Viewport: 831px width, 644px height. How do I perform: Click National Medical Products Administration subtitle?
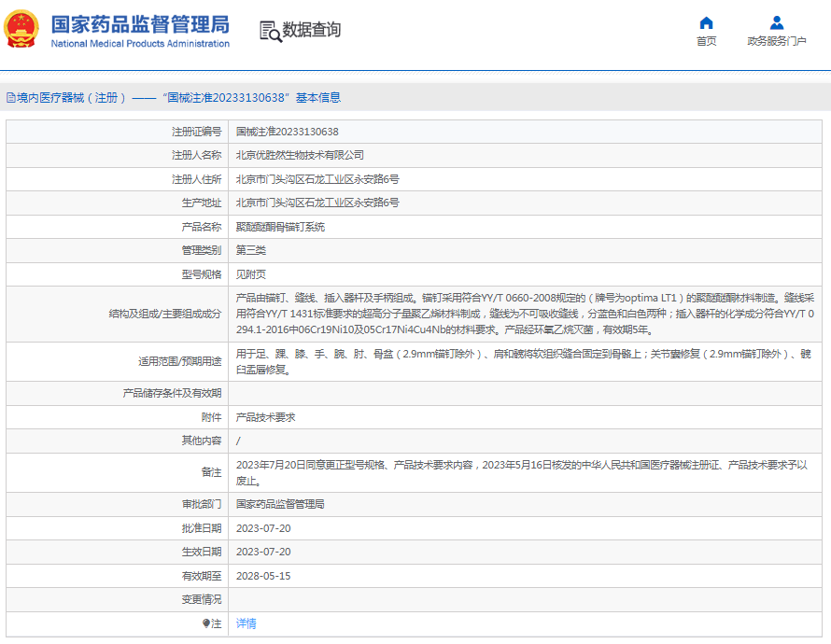pos(140,44)
